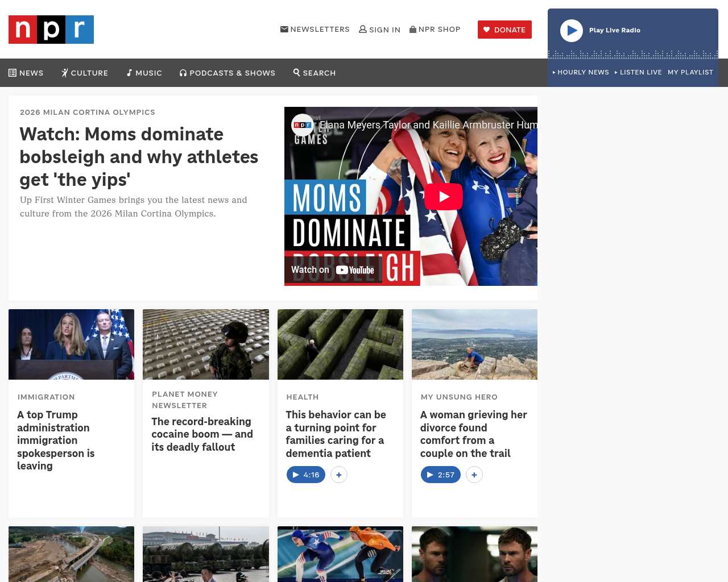Open the Immigration category link
728x582 pixels.
pos(46,397)
